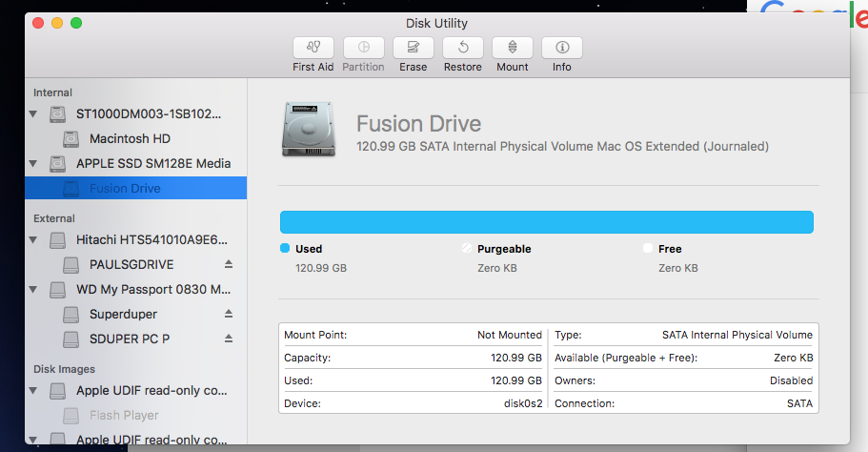Select the SDUPER PC P row
This screenshot has height=452, width=868.
135,339
